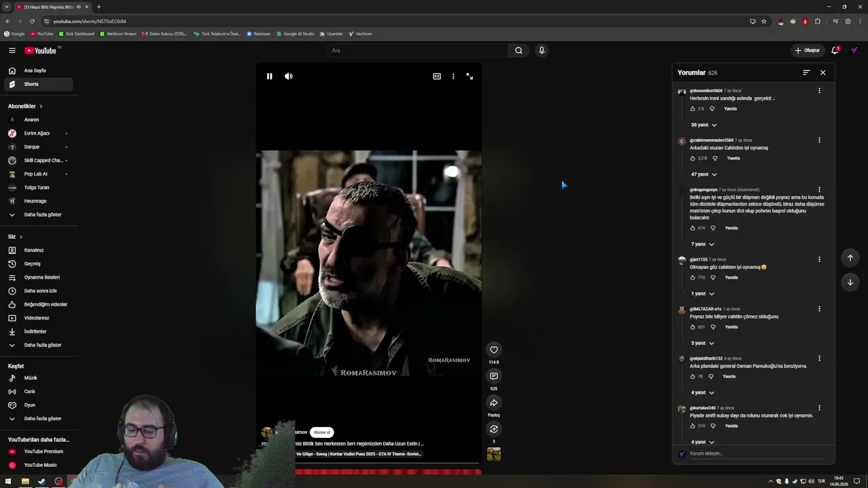Pause the Shorts video

pyautogui.click(x=269, y=77)
